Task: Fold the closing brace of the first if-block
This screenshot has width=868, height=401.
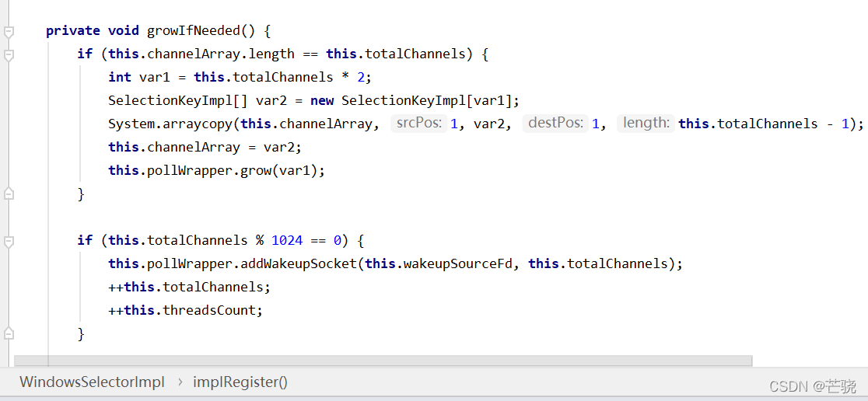Action: pos(8,194)
